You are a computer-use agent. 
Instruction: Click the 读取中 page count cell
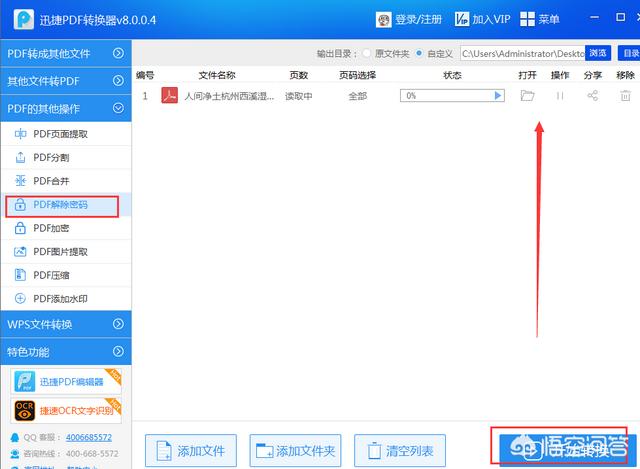[x=298, y=96]
